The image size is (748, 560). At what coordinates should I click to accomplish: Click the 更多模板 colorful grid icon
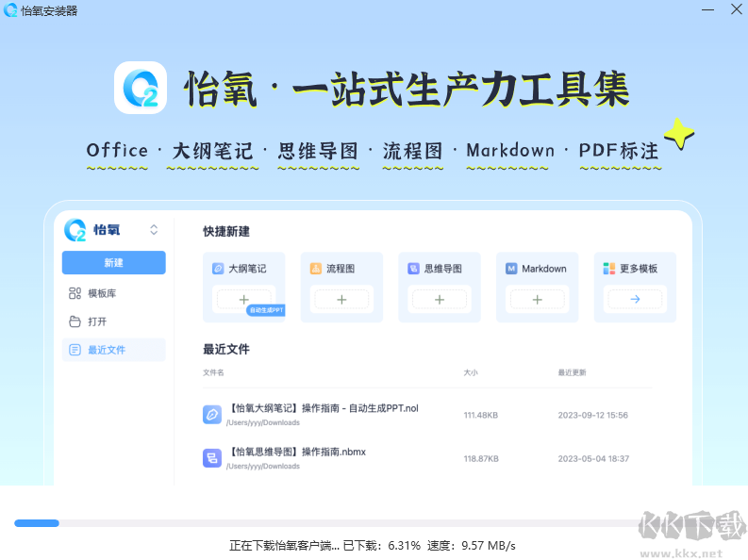[608, 269]
